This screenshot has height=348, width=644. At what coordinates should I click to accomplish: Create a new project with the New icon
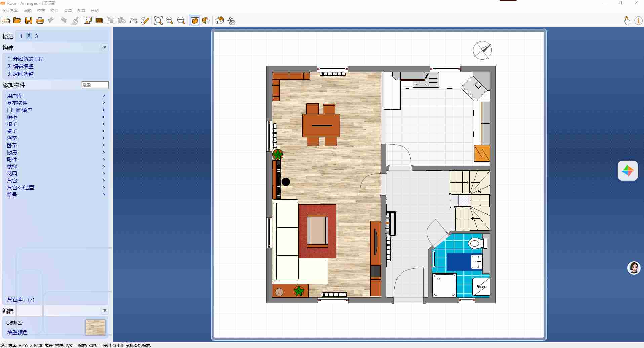(6, 21)
